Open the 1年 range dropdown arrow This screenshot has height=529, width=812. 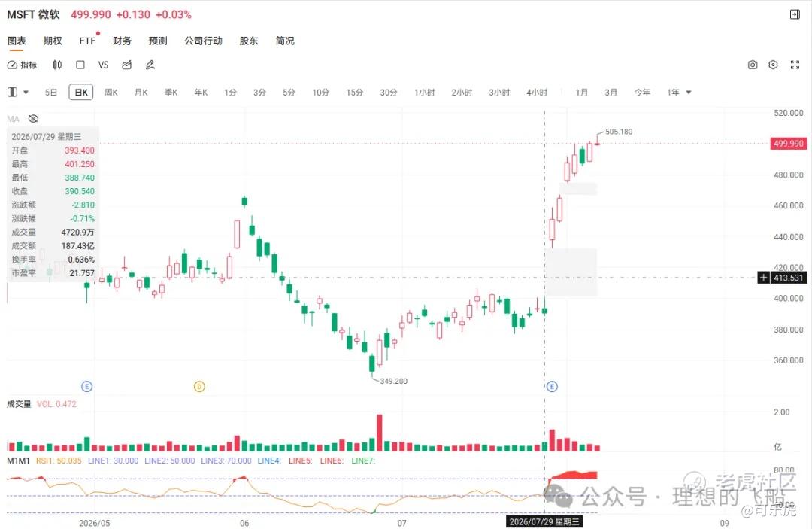(689, 93)
